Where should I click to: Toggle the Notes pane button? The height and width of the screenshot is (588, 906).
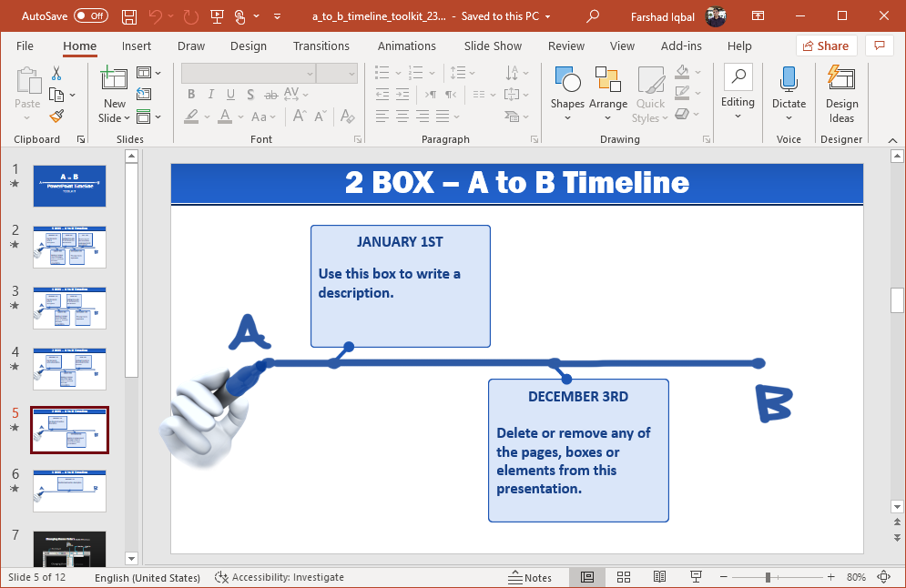(529, 577)
